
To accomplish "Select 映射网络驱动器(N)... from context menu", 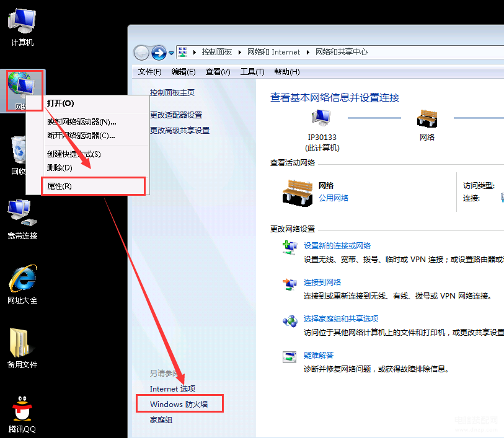I will pos(81,121).
